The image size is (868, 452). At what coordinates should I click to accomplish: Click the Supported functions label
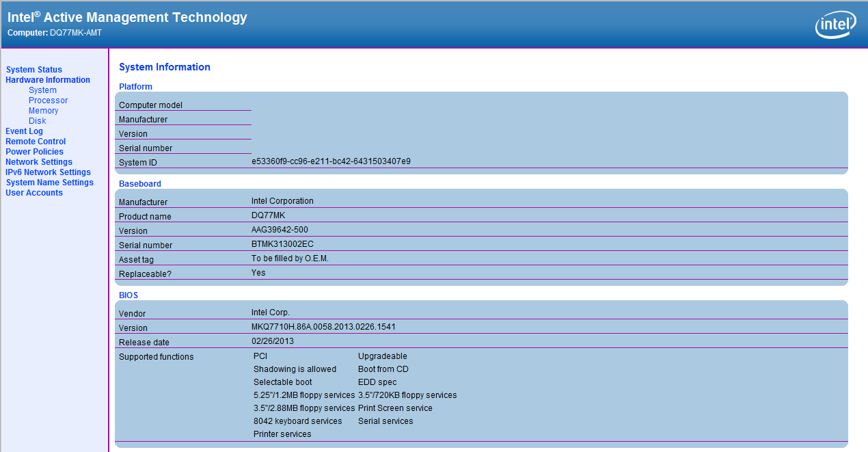point(157,357)
